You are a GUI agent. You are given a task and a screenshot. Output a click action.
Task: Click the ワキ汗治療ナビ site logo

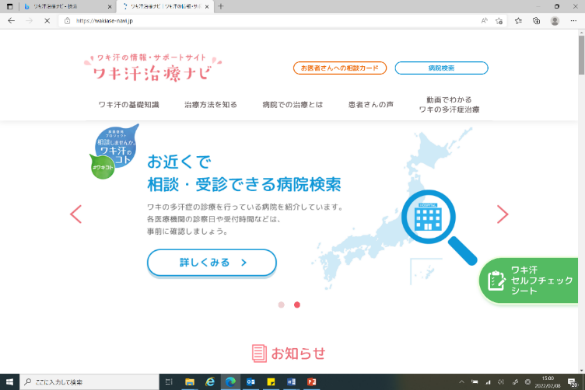click(x=153, y=68)
